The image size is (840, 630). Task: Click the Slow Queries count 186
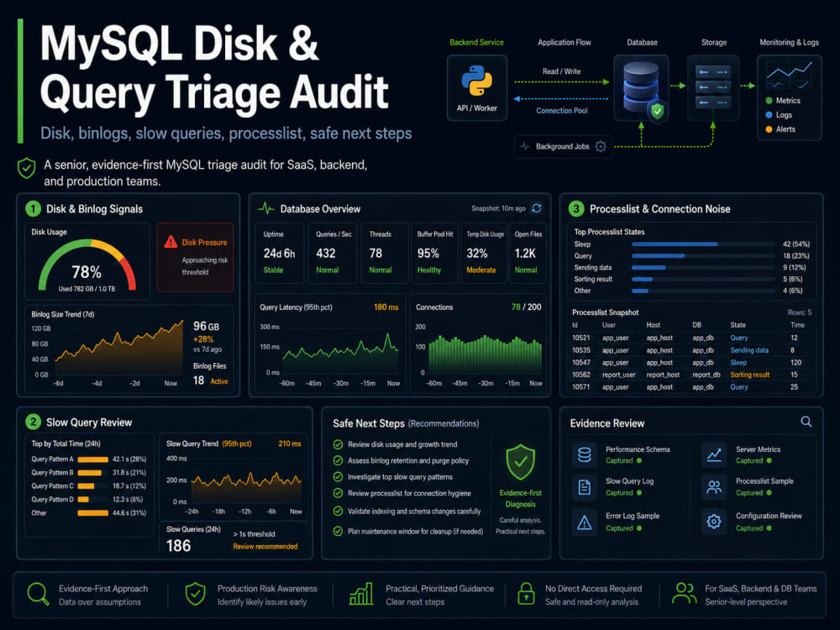pyautogui.click(x=178, y=545)
